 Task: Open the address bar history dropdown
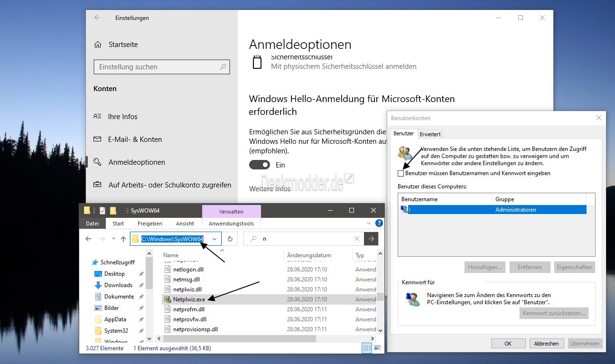click(214, 239)
